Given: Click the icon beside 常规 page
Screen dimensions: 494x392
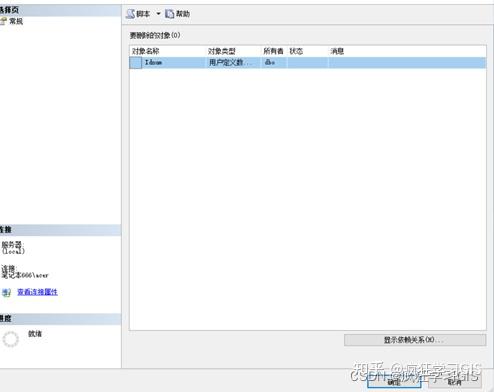Looking at the screenshot, I should pos(3,21).
